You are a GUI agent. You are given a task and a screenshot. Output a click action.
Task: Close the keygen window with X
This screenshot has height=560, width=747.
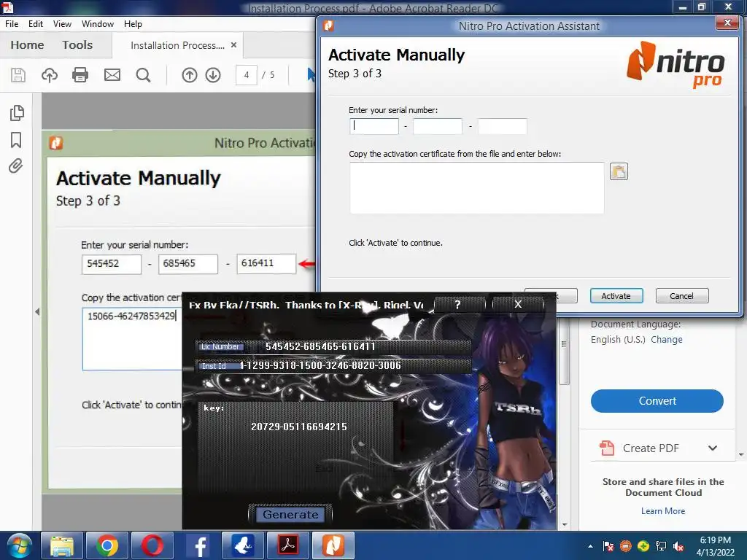pyautogui.click(x=518, y=304)
